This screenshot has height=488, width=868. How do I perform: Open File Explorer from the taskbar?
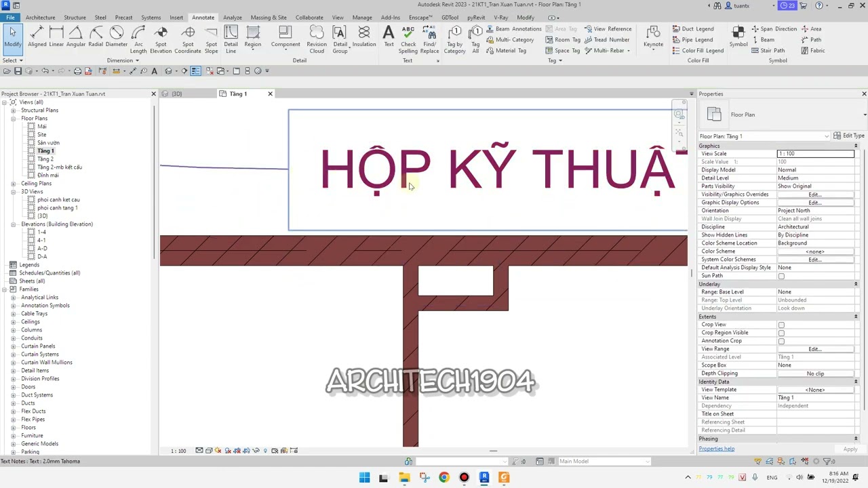pos(404,478)
